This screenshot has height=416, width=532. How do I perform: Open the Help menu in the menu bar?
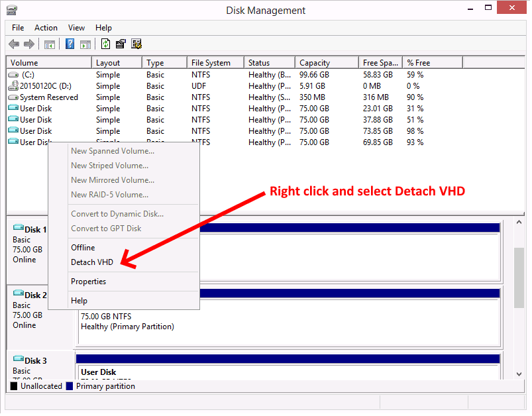pyautogui.click(x=103, y=28)
